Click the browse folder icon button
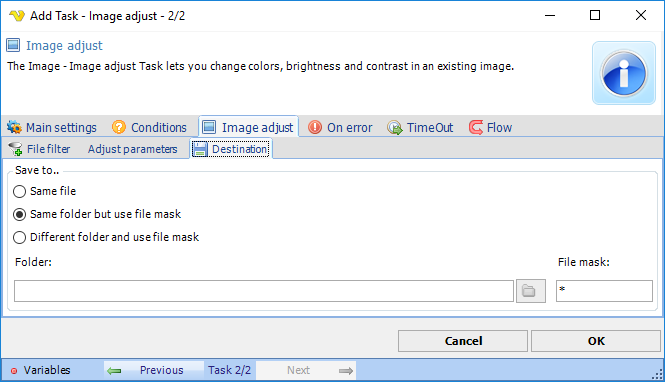The height and width of the screenshot is (382, 665). pyautogui.click(x=531, y=291)
